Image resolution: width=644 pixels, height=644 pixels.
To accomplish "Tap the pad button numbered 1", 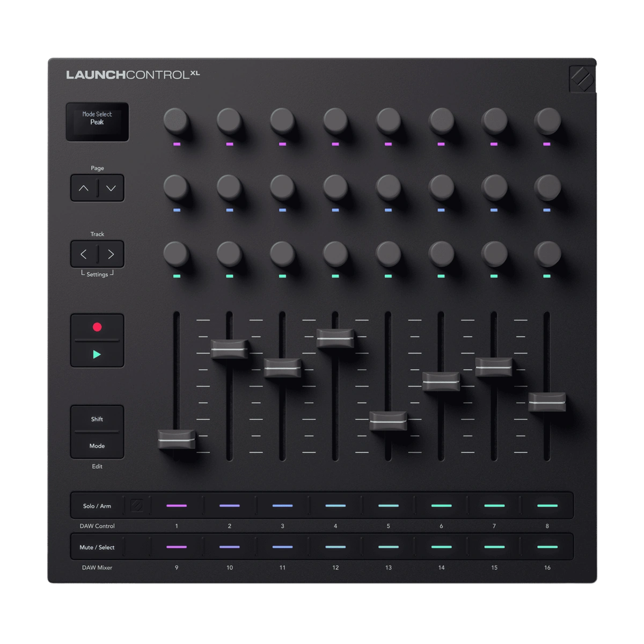I will (x=177, y=506).
